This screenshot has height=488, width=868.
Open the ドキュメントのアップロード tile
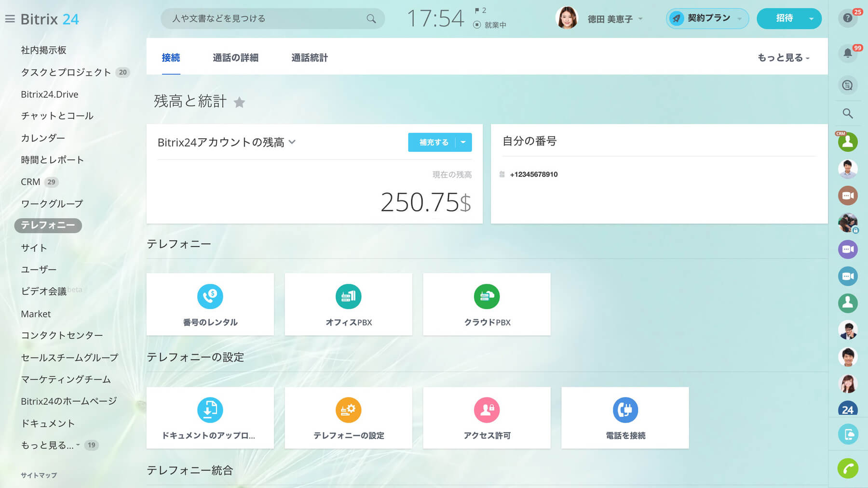click(x=210, y=418)
